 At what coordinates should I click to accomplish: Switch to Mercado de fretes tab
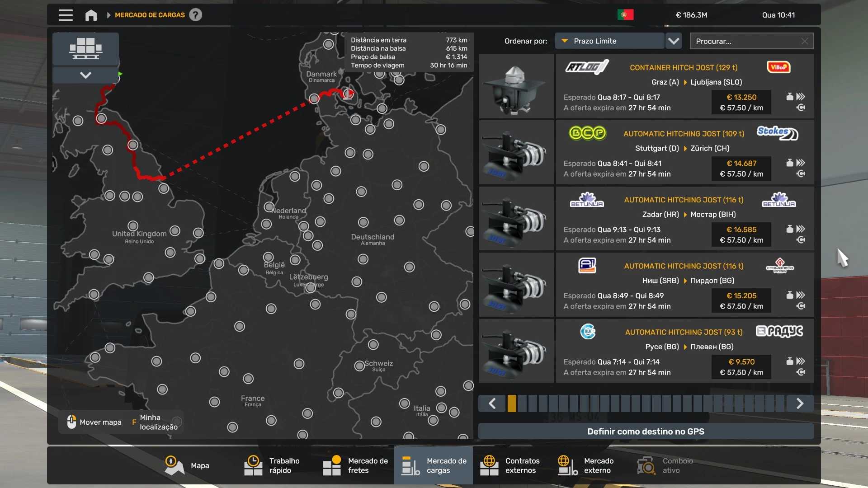[355, 465]
